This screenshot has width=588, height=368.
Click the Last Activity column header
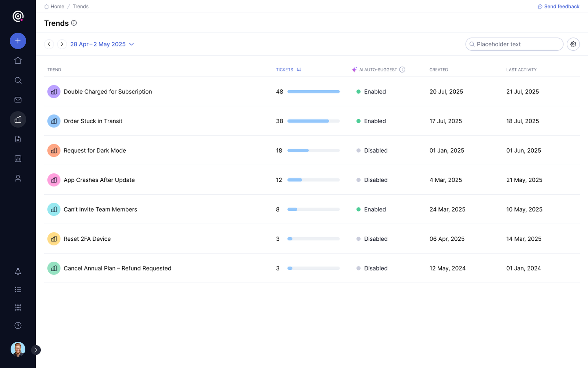click(521, 70)
